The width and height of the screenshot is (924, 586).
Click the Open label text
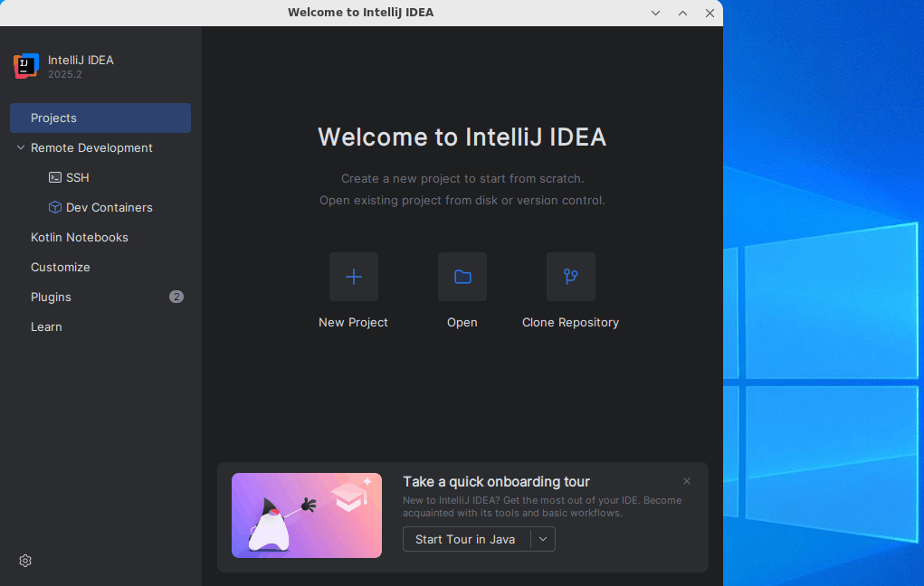pyautogui.click(x=462, y=322)
